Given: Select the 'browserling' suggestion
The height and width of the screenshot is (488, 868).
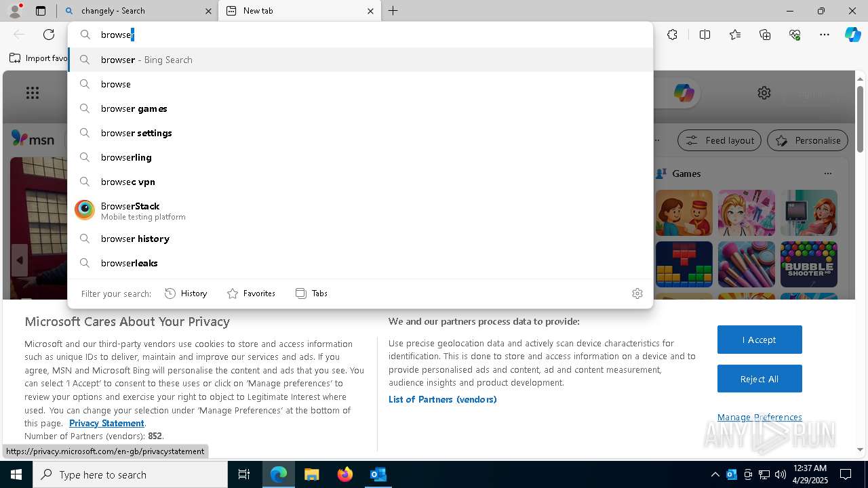Looking at the screenshot, I should click(x=360, y=157).
